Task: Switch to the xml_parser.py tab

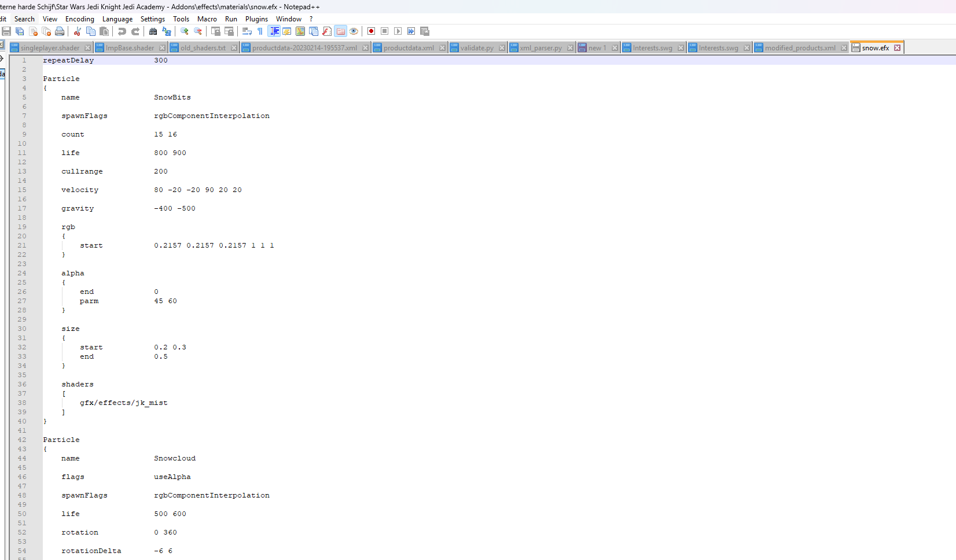Action: point(540,48)
